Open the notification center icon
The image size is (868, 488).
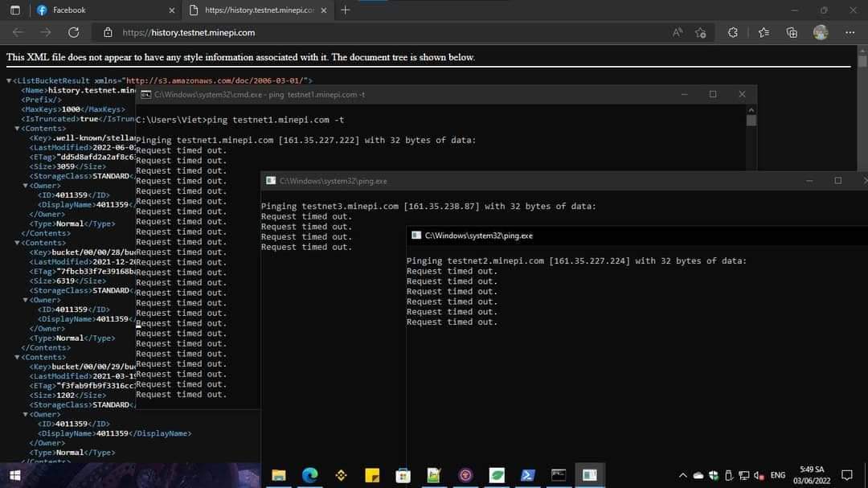[x=847, y=475]
